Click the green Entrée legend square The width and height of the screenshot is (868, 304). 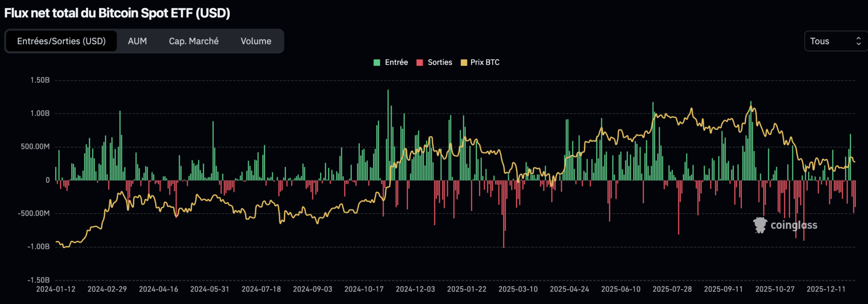tap(377, 62)
